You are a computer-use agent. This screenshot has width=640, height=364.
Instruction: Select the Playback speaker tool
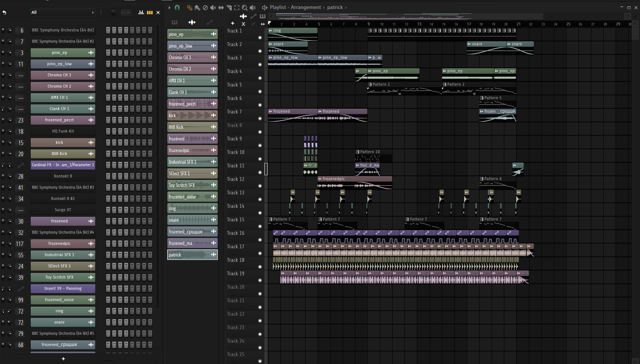coord(253,7)
